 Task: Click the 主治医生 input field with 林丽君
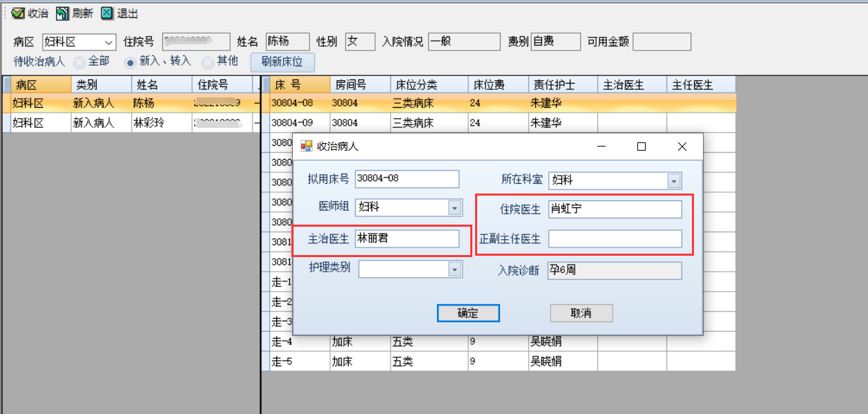(x=407, y=238)
